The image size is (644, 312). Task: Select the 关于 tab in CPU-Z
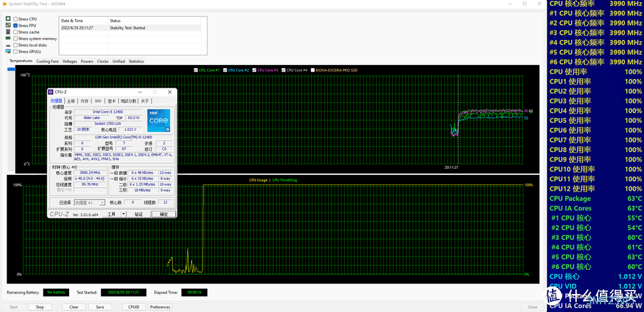pyautogui.click(x=145, y=101)
